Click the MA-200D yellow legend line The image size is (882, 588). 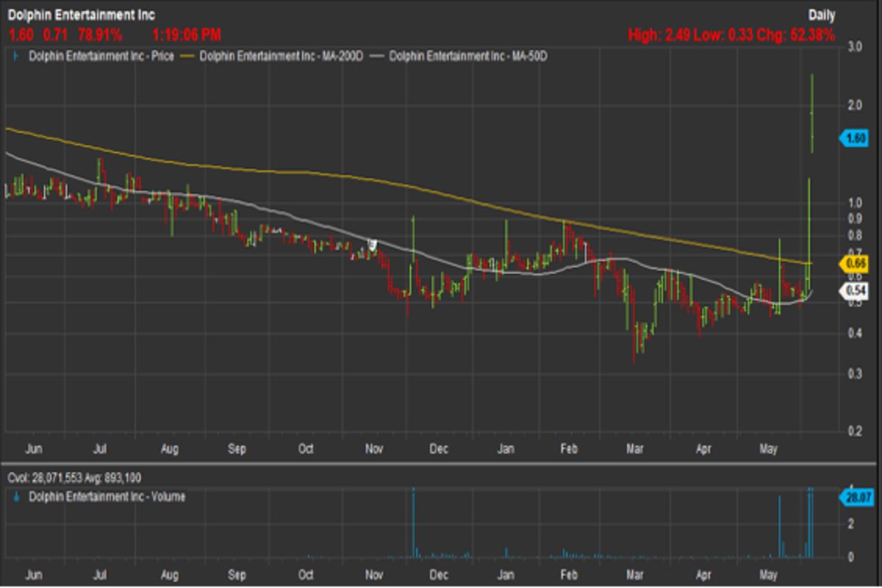tap(190, 55)
